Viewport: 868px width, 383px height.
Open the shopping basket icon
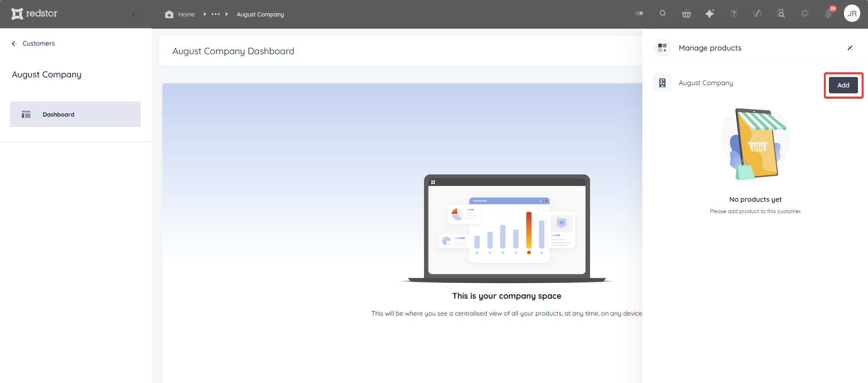coord(686,14)
